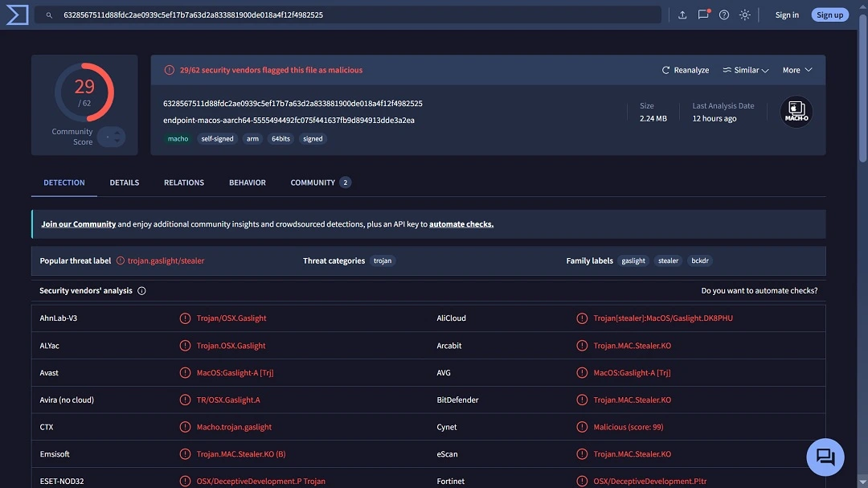Click the Sign up button

(x=829, y=15)
